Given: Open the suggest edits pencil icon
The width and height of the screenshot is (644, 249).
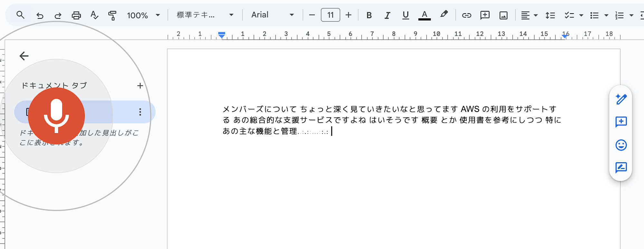Looking at the screenshot, I should coord(621,99).
